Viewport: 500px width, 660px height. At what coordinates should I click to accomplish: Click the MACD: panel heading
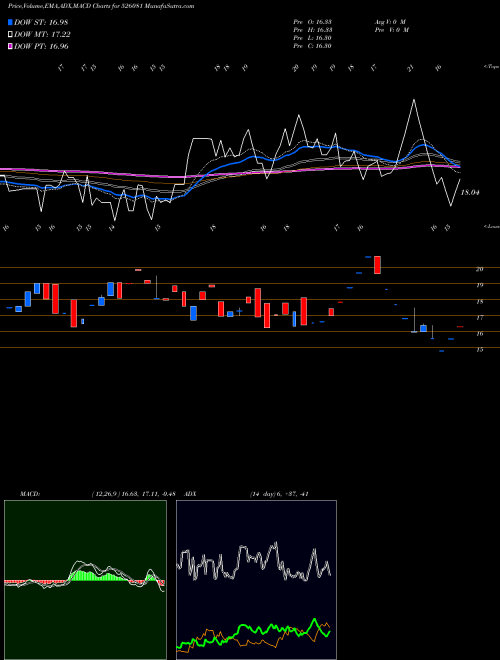click(30, 494)
